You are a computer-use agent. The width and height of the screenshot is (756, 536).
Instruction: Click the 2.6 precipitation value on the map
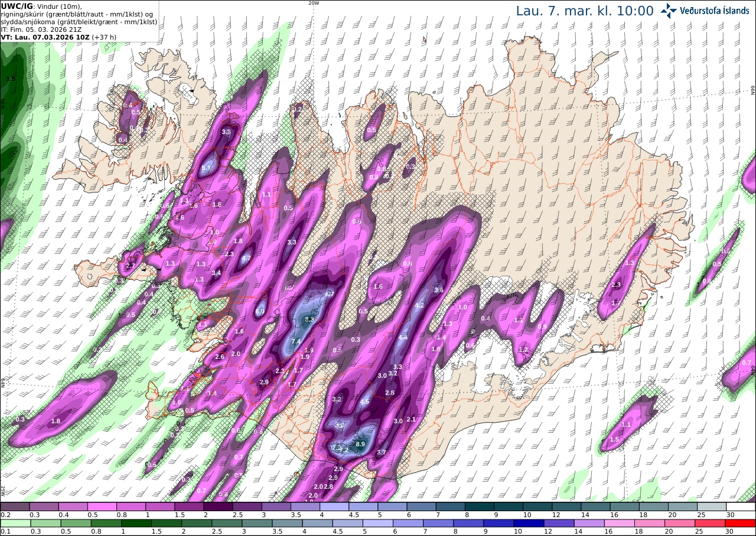tap(220, 357)
